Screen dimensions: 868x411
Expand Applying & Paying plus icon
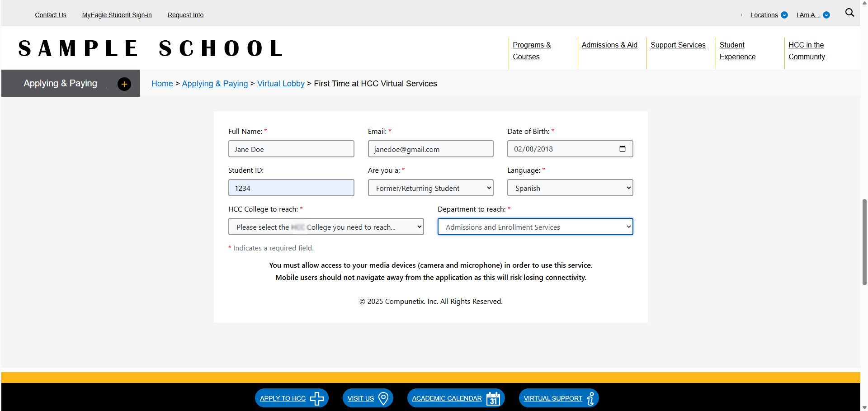pos(124,84)
